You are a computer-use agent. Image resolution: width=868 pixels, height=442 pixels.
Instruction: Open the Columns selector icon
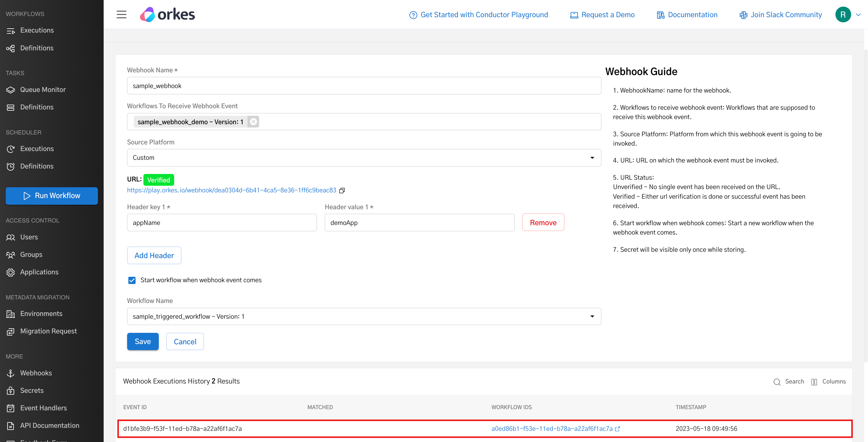pyautogui.click(x=814, y=381)
